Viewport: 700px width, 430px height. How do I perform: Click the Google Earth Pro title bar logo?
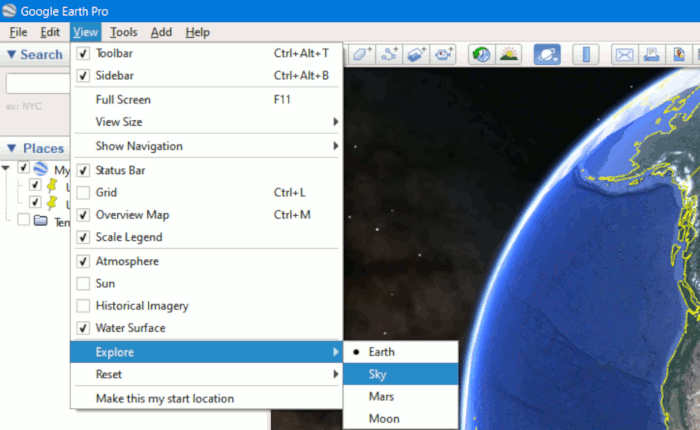coord(9,11)
